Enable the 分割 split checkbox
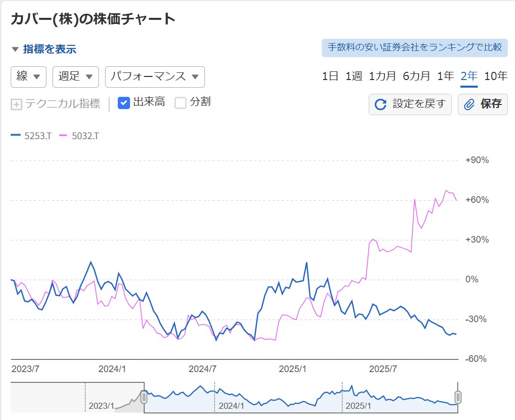 tap(181, 103)
